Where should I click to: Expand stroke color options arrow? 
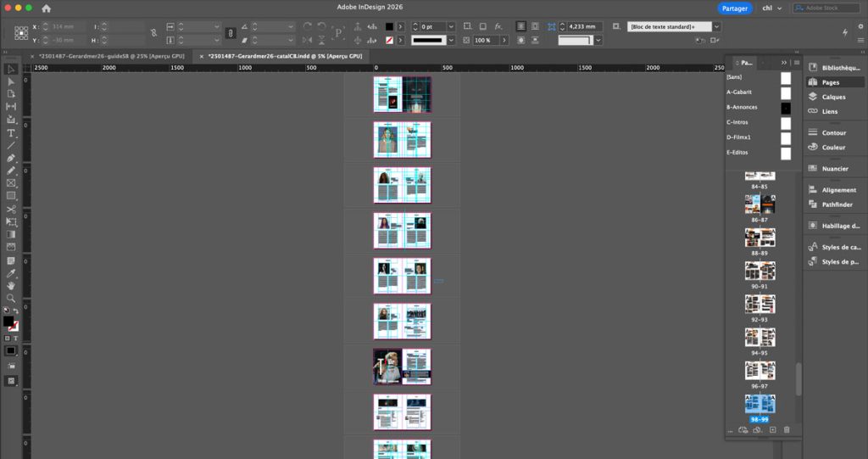point(400,40)
